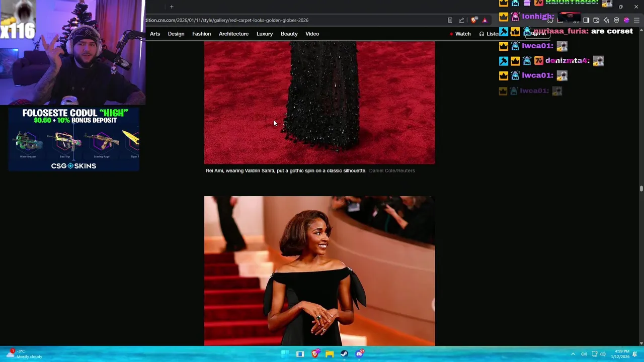644x362 pixels.
Task: Open the reader mode icon in address bar
Action: (450, 20)
